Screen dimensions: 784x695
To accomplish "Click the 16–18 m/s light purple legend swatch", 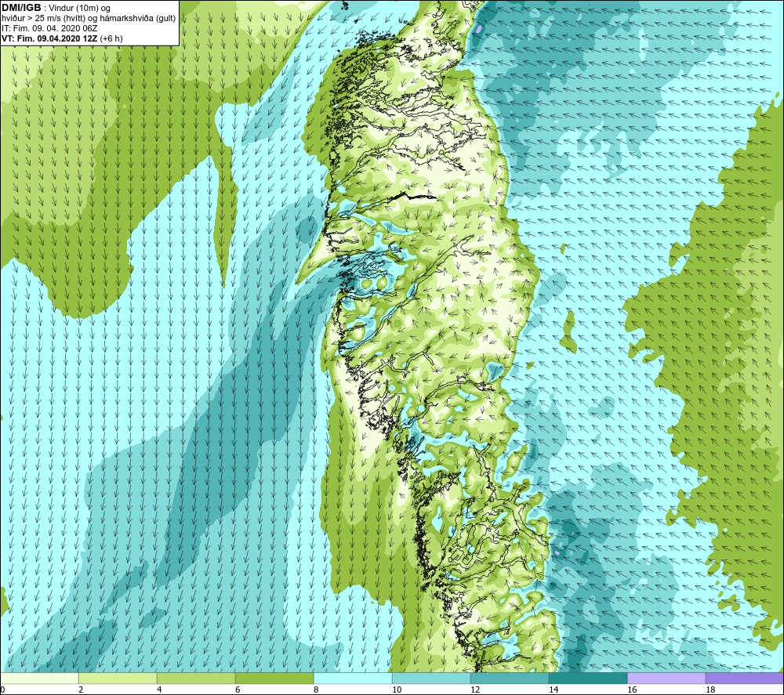I will 666,678.
